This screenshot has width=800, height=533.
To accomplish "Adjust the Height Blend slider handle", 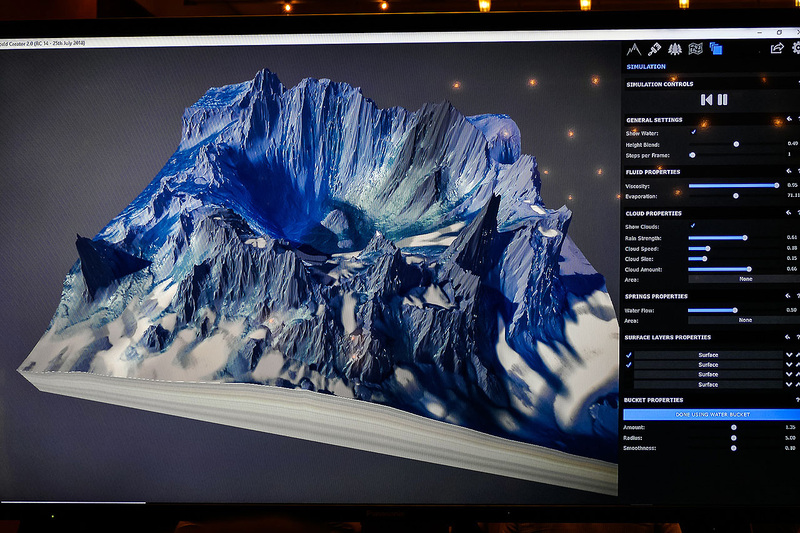I will [736, 144].
